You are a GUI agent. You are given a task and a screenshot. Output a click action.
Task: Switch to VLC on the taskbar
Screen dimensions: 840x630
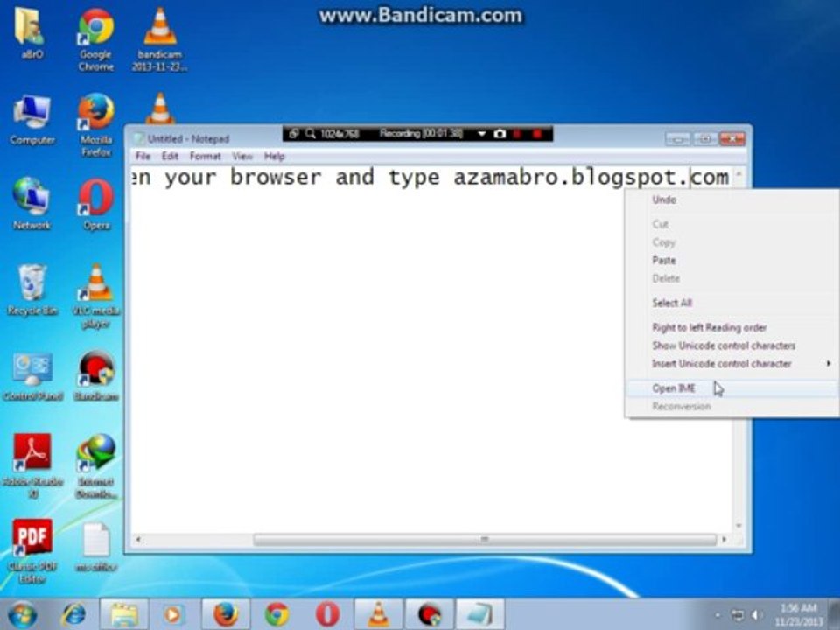tap(378, 614)
